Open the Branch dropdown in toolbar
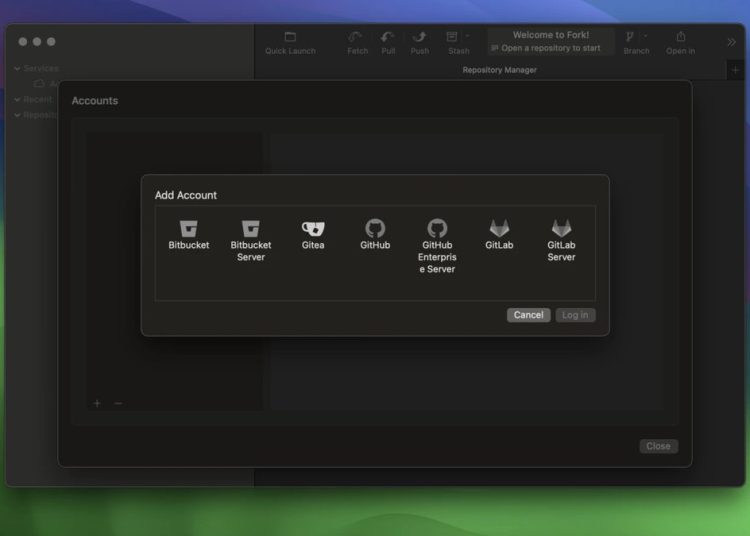750x536 pixels. click(x=645, y=37)
